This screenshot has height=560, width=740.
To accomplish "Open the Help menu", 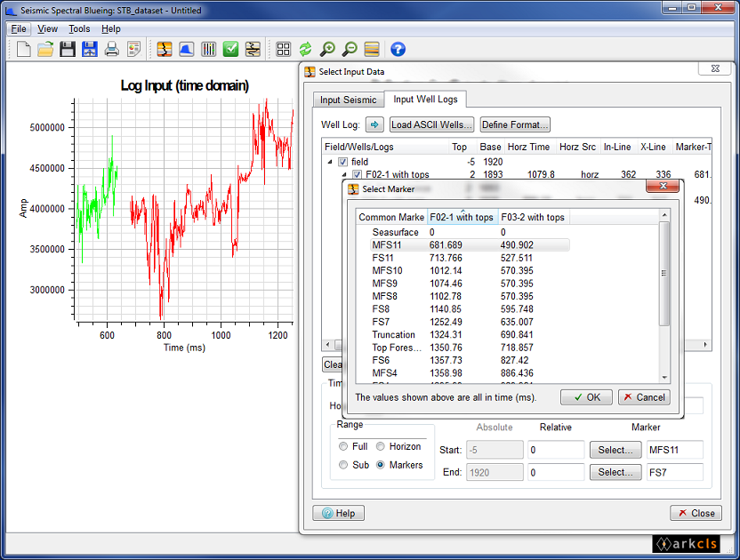I will tap(111, 28).
